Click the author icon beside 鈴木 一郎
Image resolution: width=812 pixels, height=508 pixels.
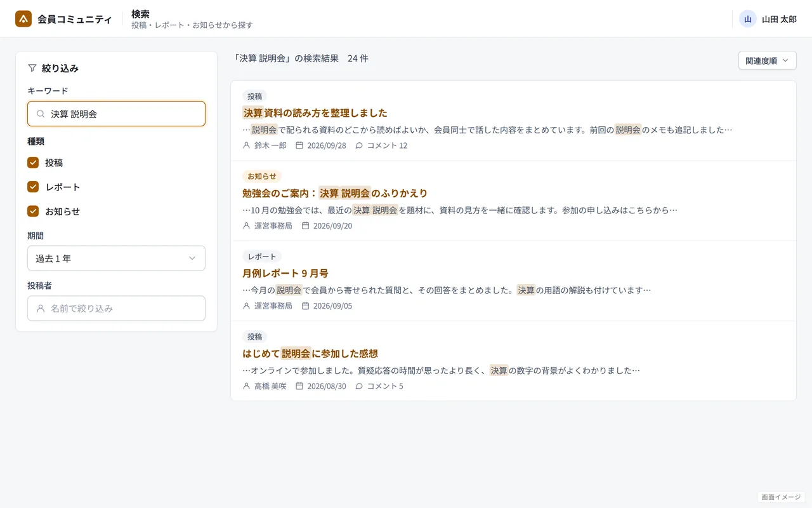click(246, 145)
